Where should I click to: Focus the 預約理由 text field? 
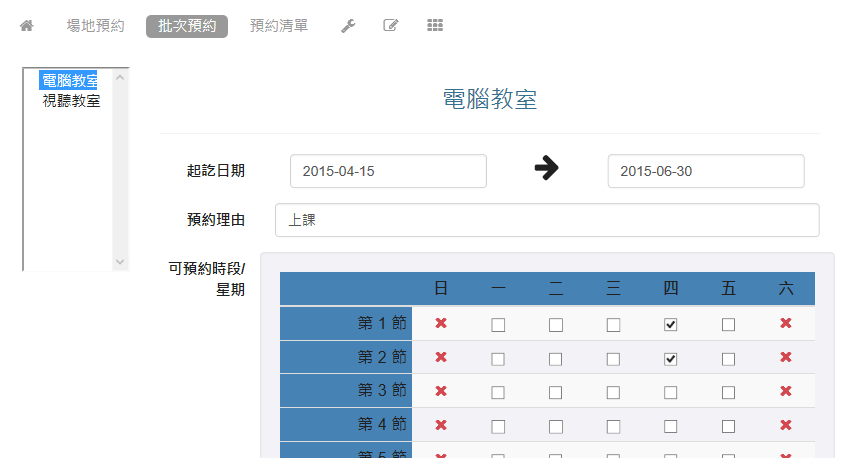[x=546, y=220]
